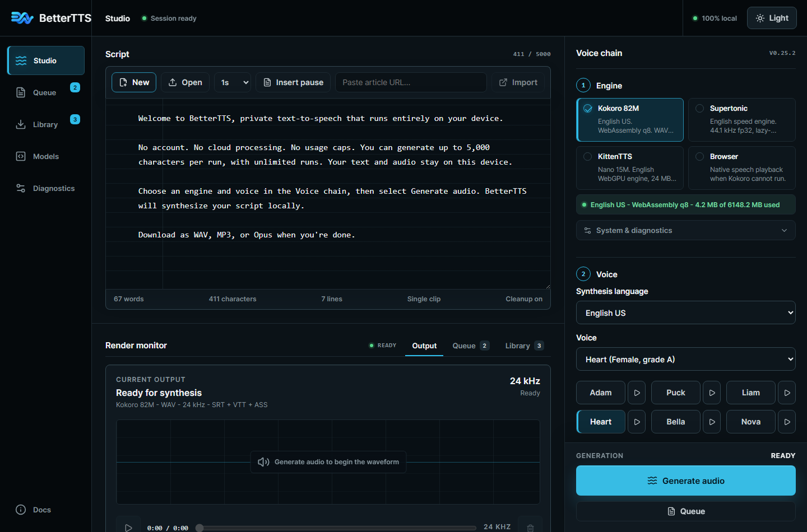
Task: Click the Library count badge in sidebar
Action: click(x=75, y=119)
